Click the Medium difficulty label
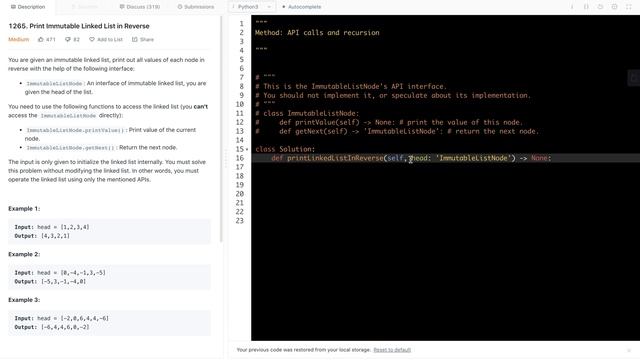Screen dimensions: 640x360 19,40
